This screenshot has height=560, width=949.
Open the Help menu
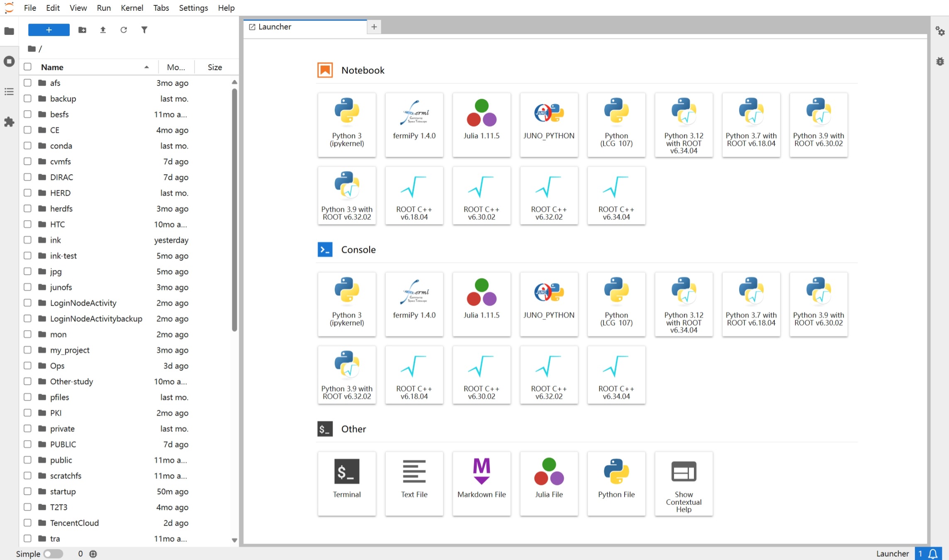coord(226,8)
